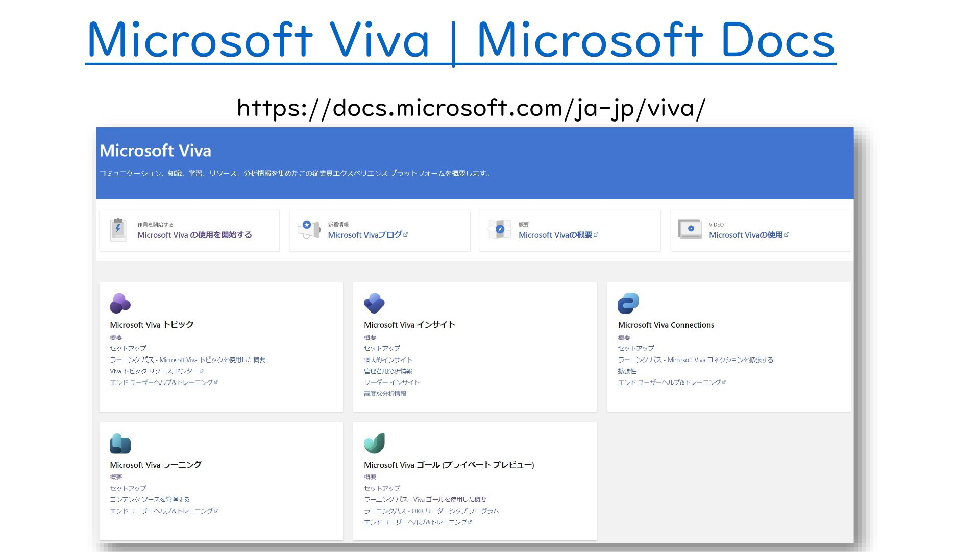Open ラーニング パス - Viva ゴールを使用した概要

(425, 500)
